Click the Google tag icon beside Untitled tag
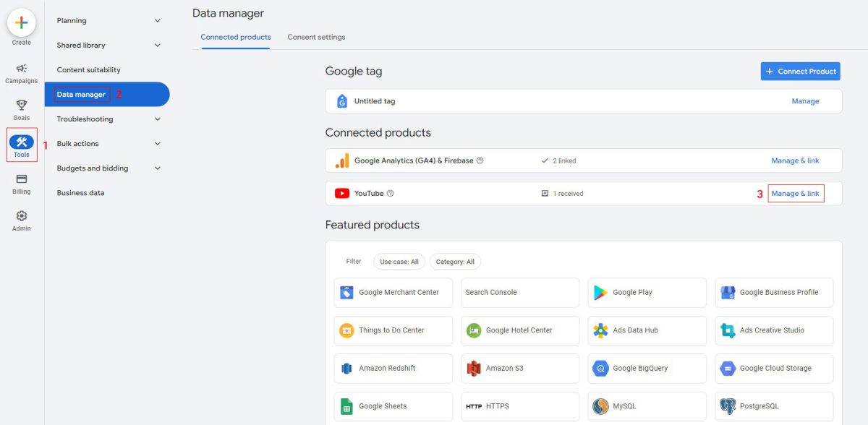Viewport: 868px width, 425px height. [342, 101]
